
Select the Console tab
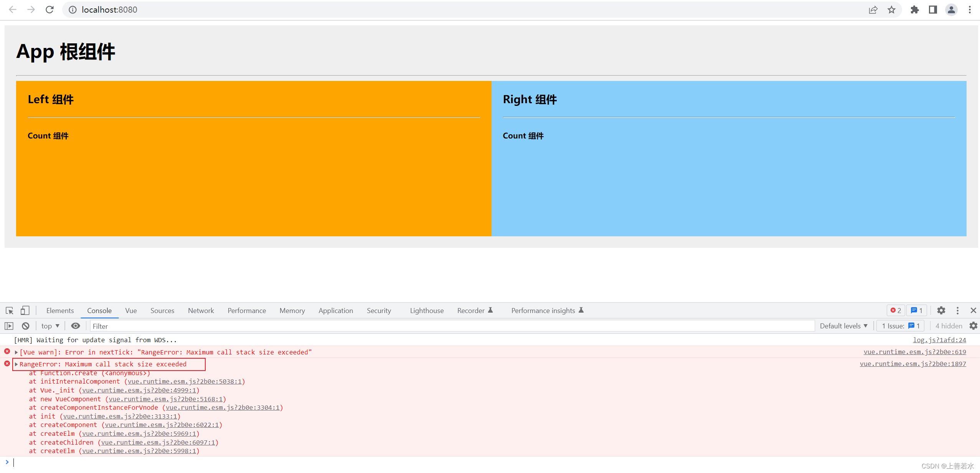pos(99,310)
